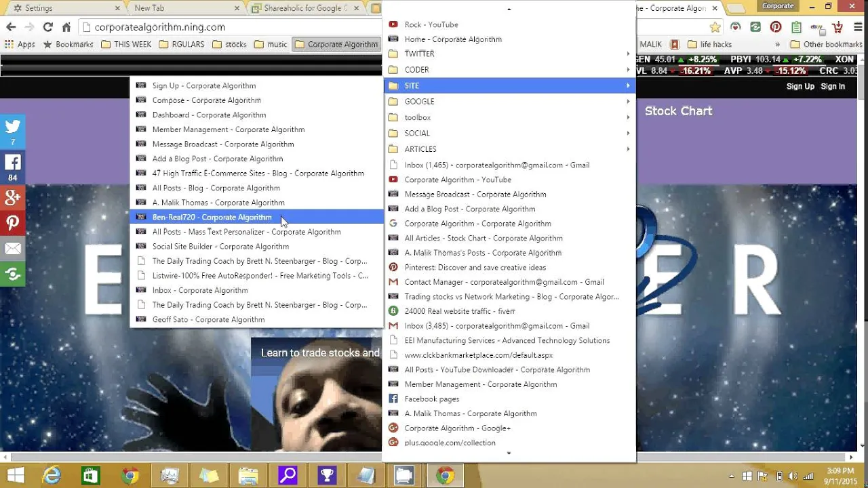Open Sign Up bookmark in submenu
The width and height of the screenshot is (868, 488).
click(256, 86)
